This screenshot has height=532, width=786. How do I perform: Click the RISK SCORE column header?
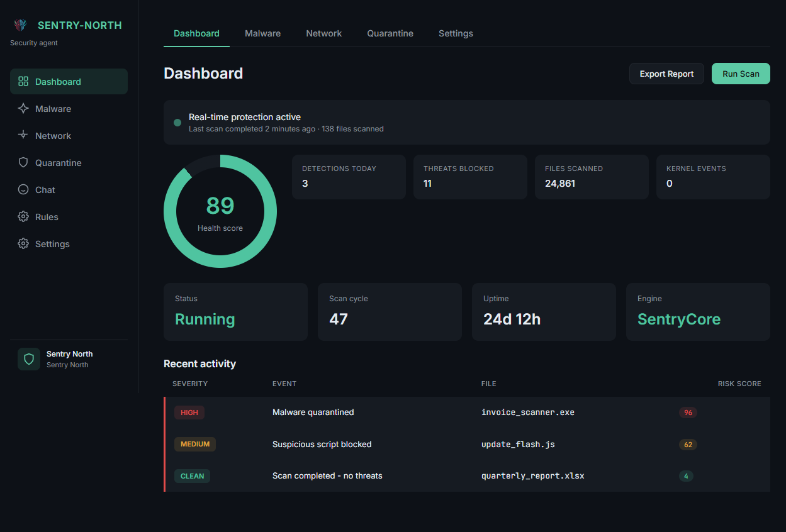(739, 384)
